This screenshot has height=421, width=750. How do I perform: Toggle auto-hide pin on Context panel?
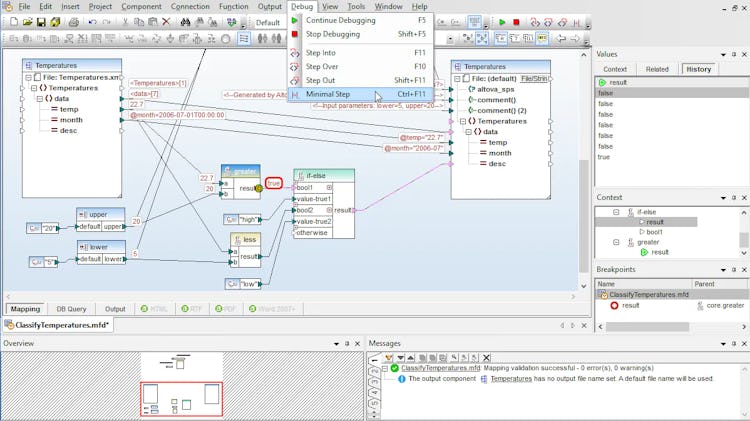[x=734, y=198]
